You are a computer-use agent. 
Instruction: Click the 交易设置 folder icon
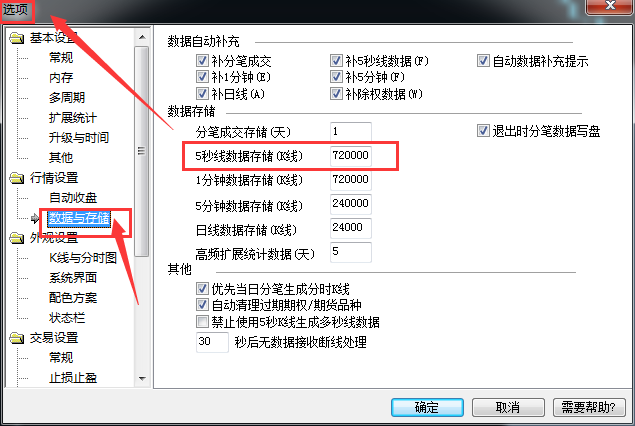coord(17,338)
